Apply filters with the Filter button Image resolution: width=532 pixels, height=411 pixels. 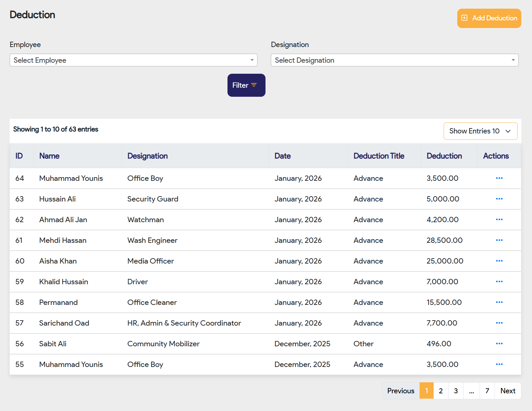click(x=246, y=85)
